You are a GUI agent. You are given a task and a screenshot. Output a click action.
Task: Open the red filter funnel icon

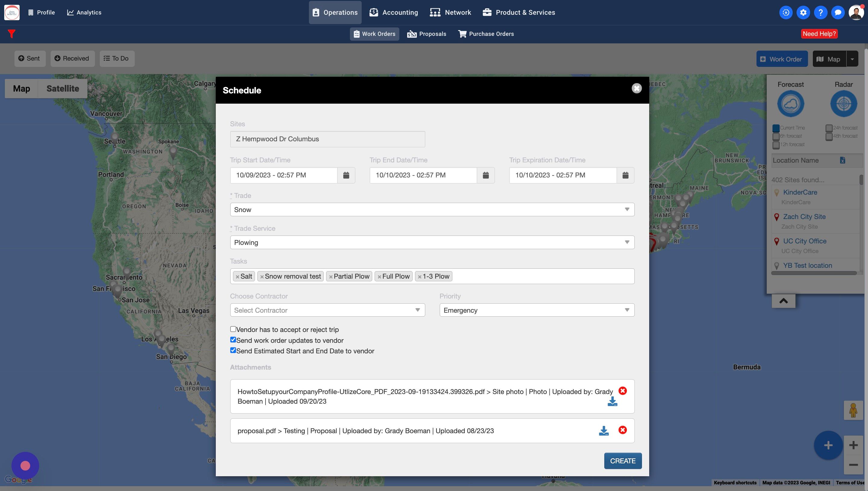tap(11, 34)
